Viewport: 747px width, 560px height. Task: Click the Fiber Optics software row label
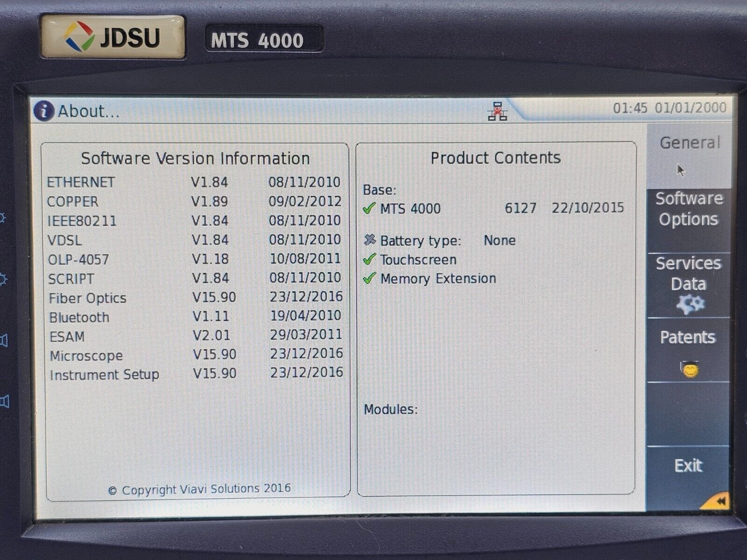88,298
